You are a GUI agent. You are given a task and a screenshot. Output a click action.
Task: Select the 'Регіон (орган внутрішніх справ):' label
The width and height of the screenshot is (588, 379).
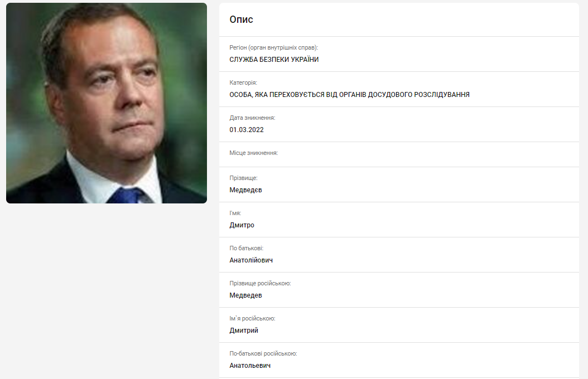click(x=274, y=47)
